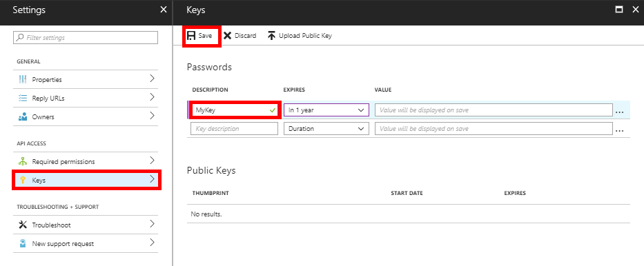This screenshot has height=266, width=644.
Task: Expand Troubleshoot chevron
Action: tap(152, 224)
